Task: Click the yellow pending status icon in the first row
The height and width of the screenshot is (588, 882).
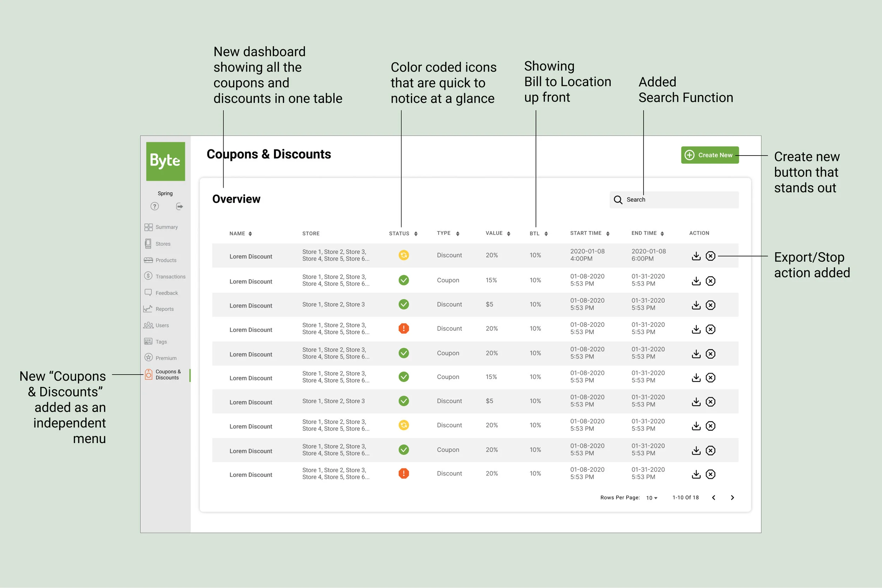Action: coord(404,255)
